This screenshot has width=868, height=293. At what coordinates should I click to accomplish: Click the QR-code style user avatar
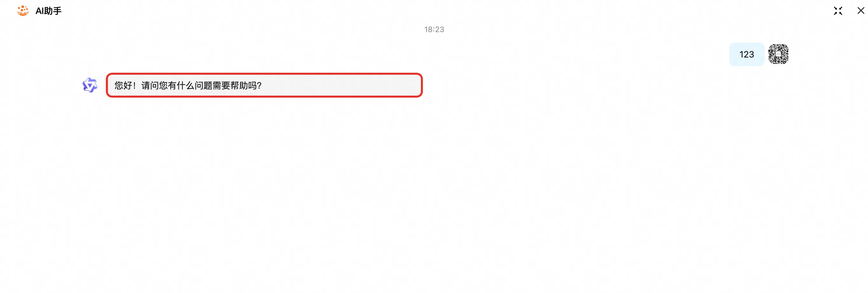(778, 54)
